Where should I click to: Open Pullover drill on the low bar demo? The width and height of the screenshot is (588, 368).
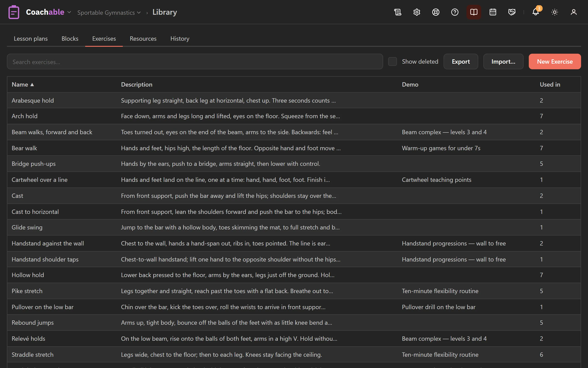coord(439,307)
